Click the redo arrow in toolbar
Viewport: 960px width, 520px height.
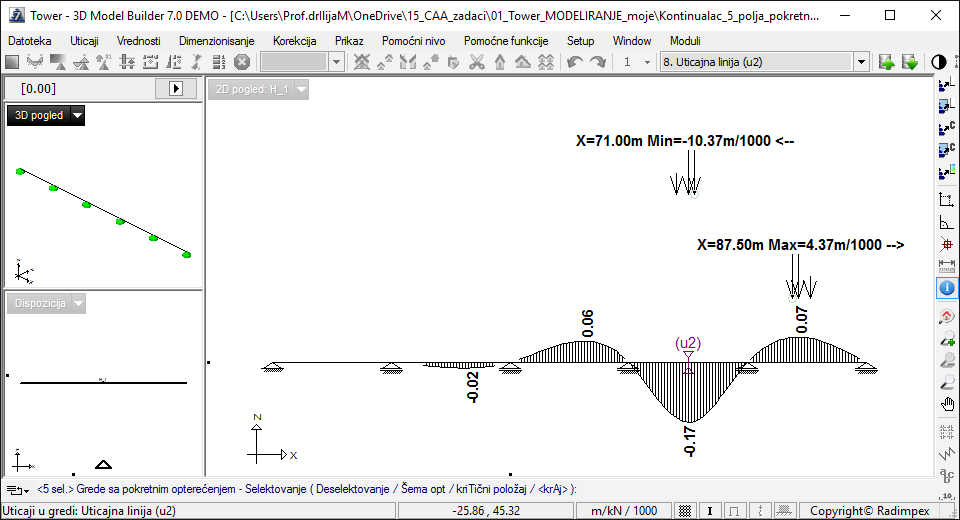[x=598, y=62]
